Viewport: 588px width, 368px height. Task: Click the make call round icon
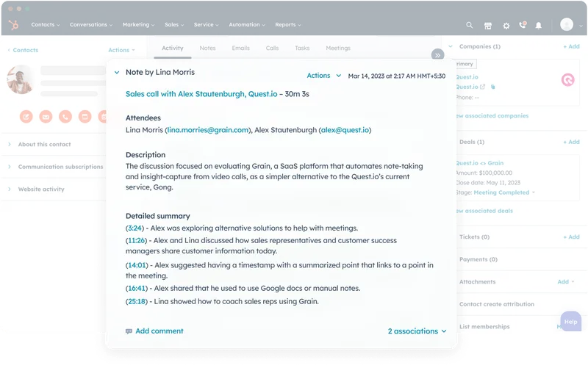[65, 117]
